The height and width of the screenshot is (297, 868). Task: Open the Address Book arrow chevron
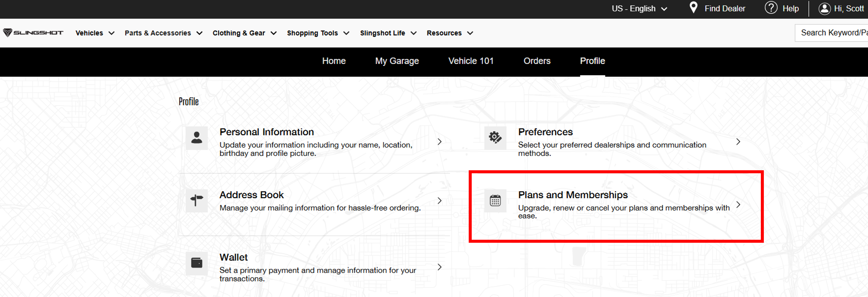click(x=439, y=201)
